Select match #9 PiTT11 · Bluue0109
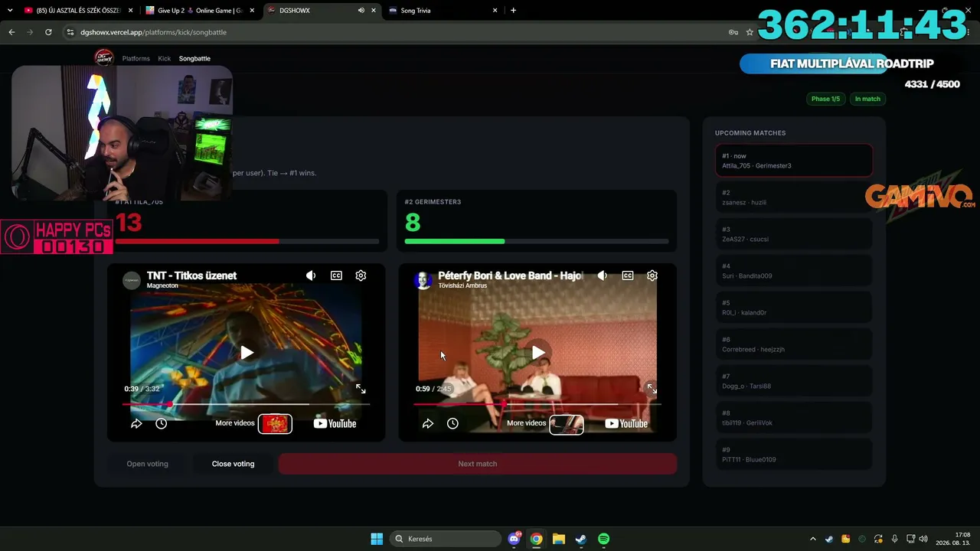The height and width of the screenshot is (551, 980). coord(794,455)
